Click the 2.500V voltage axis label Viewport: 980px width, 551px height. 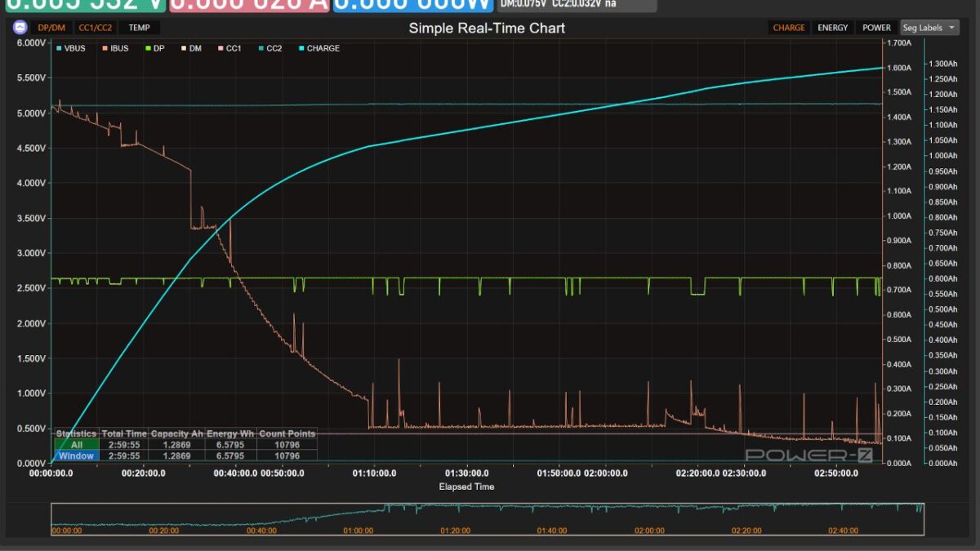click(32, 288)
